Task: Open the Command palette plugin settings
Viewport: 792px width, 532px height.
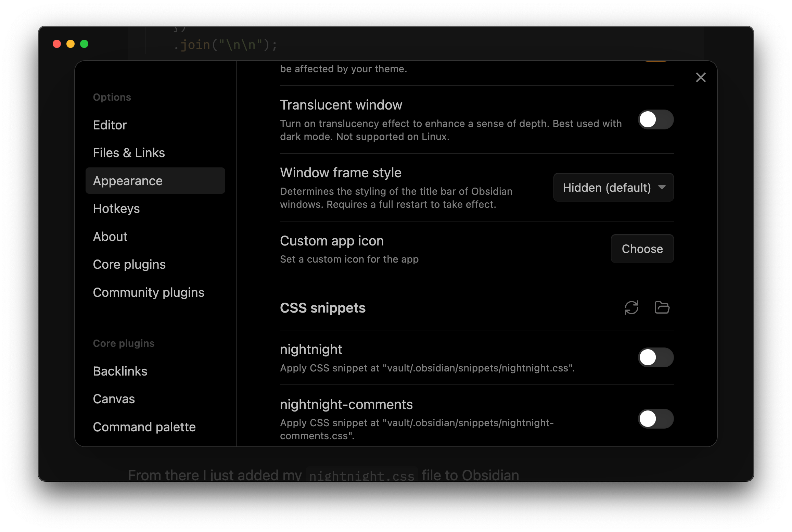Action: coord(155,427)
